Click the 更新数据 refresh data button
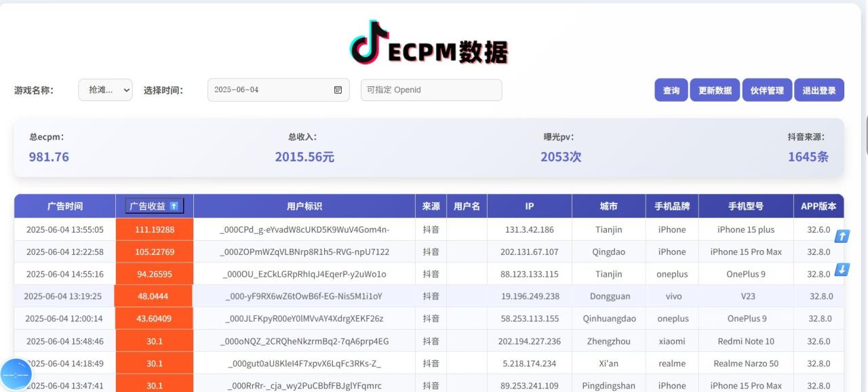 pos(714,90)
